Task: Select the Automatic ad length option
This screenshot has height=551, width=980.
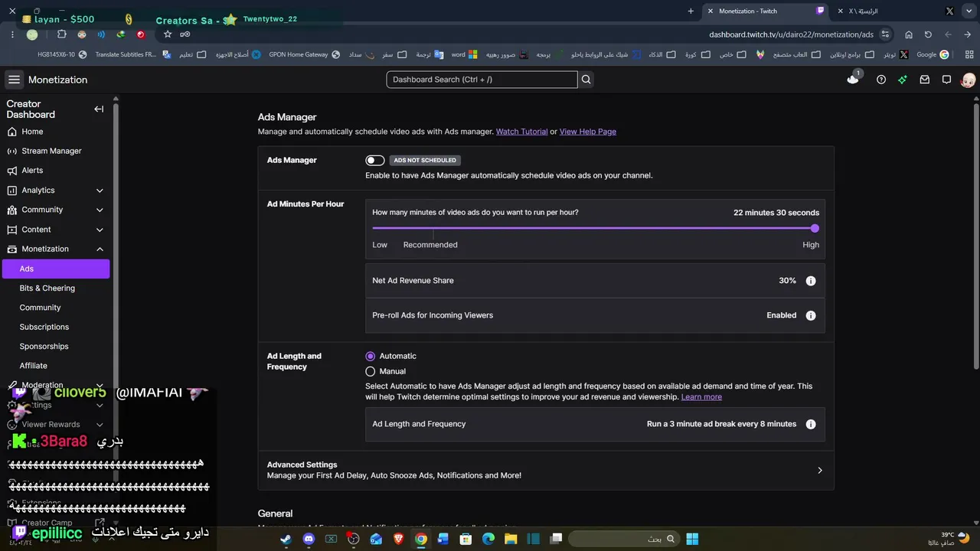Action: [371, 356]
